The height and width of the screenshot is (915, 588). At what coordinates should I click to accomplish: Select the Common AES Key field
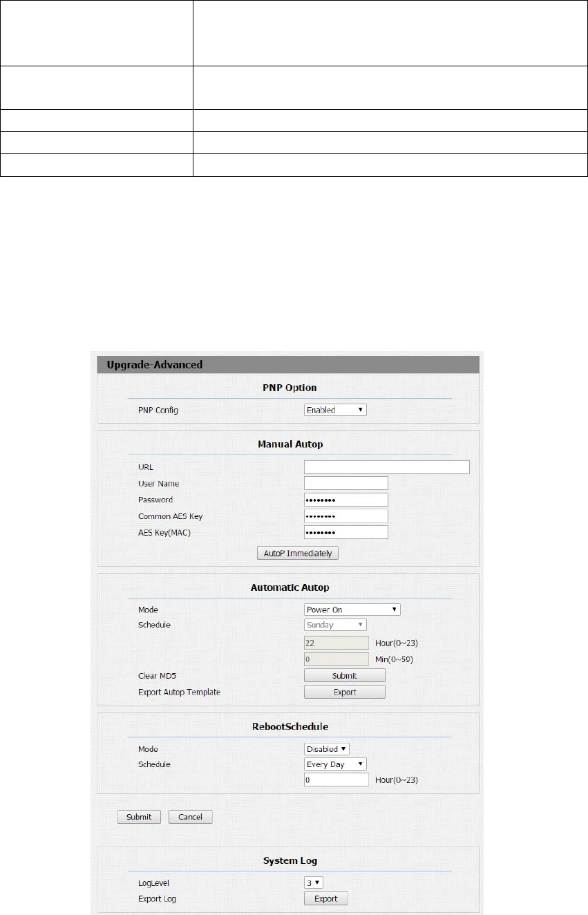click(x=346, y=516)
